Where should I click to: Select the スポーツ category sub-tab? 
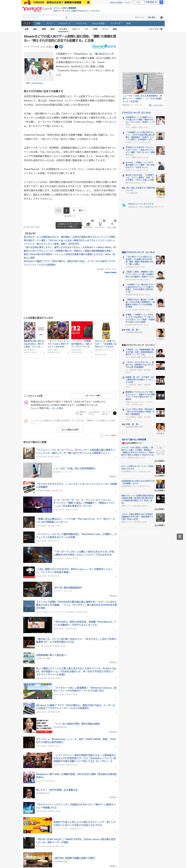pyautogui.click(x=76, y=29)
